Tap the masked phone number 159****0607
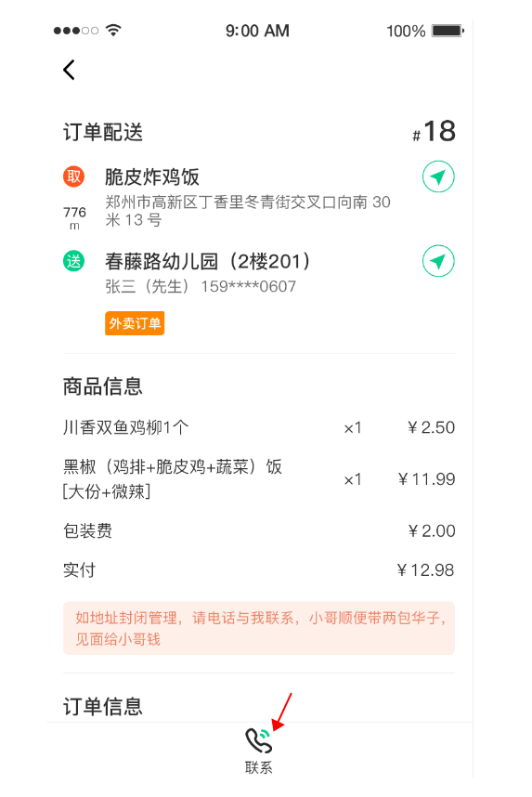 coord(249,287)
